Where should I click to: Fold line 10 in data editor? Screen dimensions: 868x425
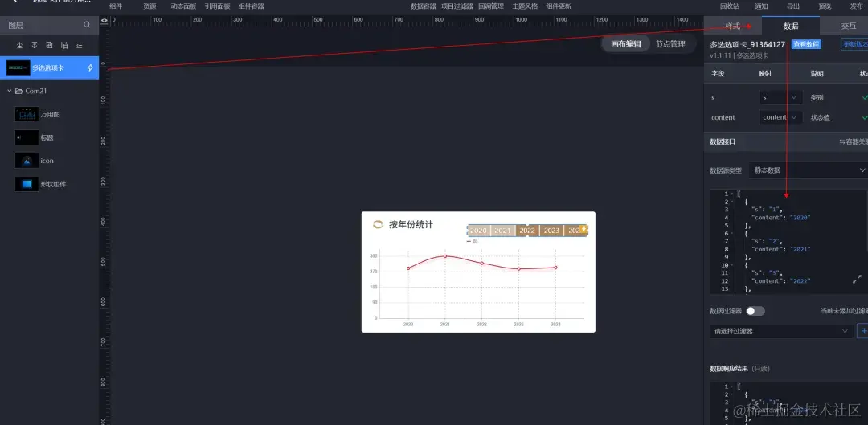click(733, 265)
